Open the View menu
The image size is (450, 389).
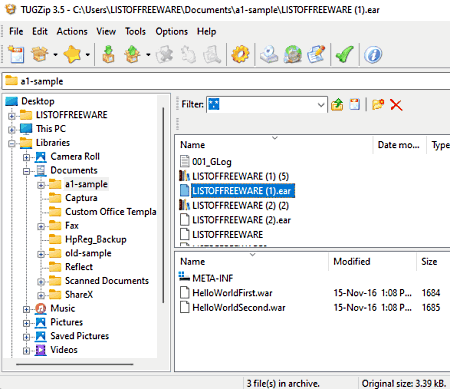[106, 31]
